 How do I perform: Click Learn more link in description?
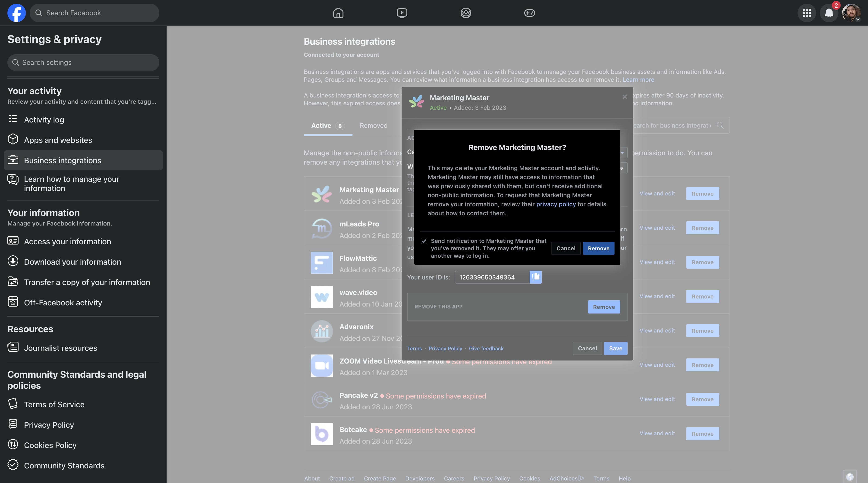[x=638, y=79]
